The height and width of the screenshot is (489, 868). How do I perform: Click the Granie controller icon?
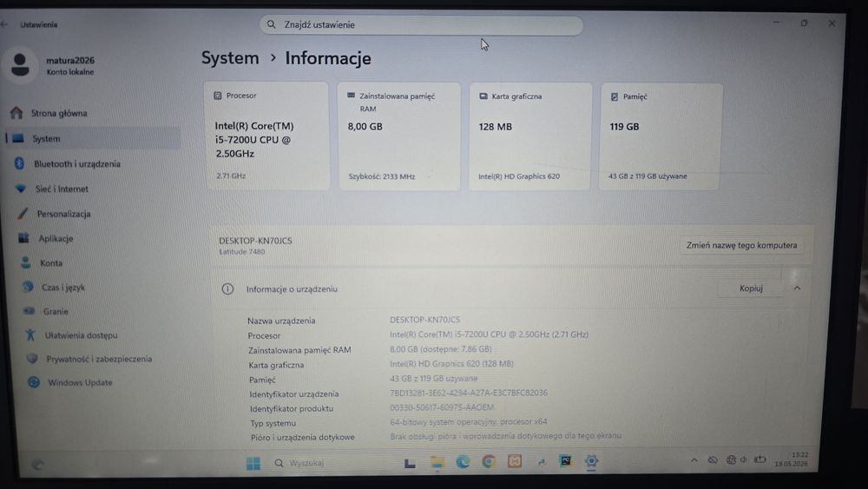(x=30, y=311)
